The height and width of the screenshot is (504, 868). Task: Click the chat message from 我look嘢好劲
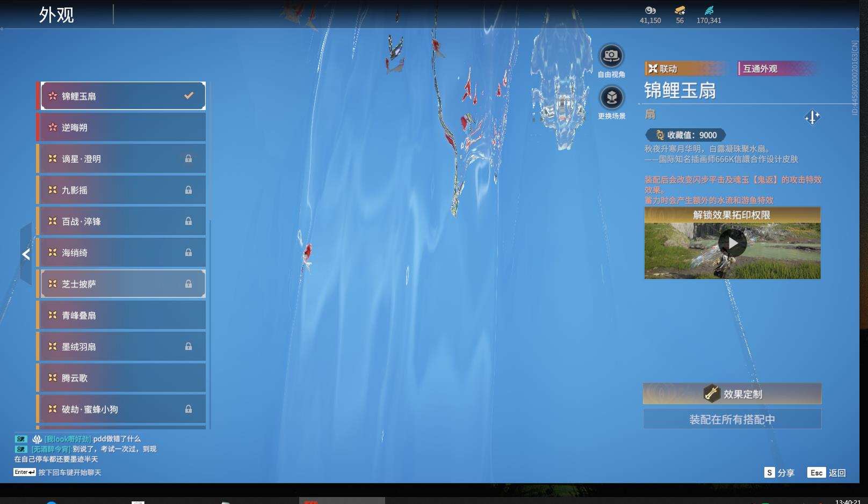click(78, 439)
